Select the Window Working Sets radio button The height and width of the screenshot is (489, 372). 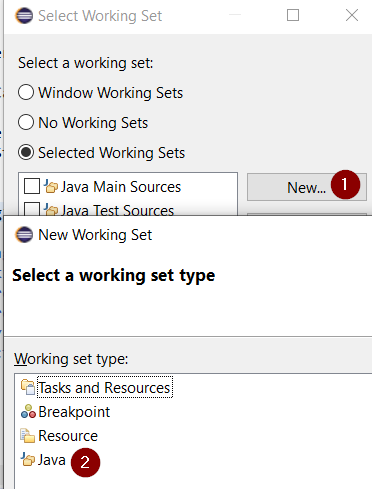click(x=26, y=92)
